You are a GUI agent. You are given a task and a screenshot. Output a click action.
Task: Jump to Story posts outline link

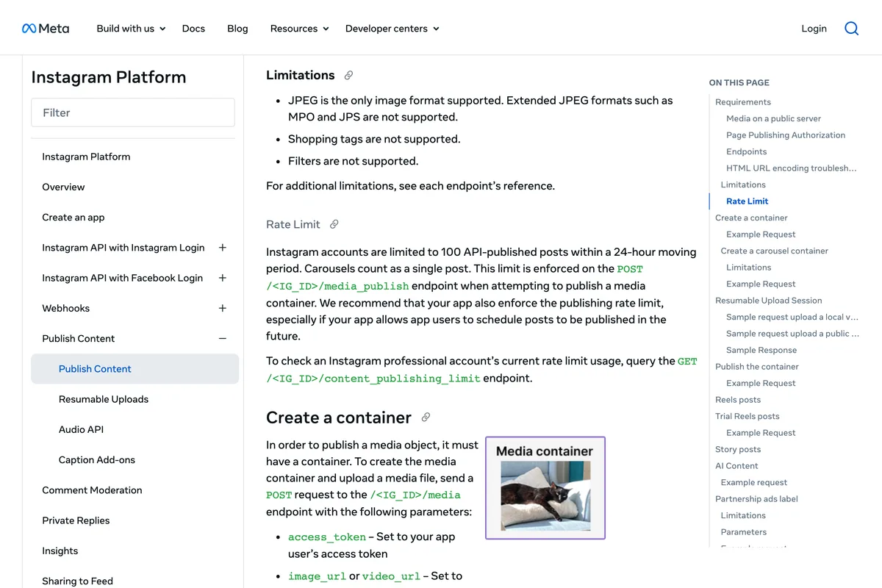click(738, 449)
